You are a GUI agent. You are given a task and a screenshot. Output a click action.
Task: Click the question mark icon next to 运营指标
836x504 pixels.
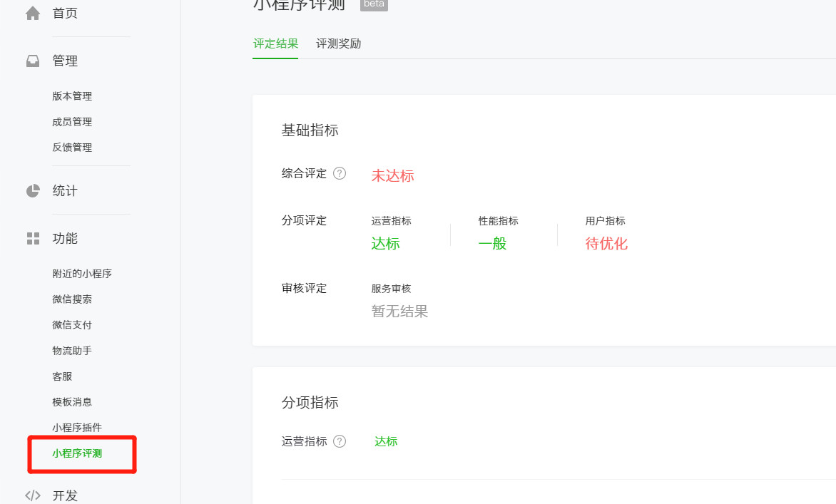click(340, 441)
